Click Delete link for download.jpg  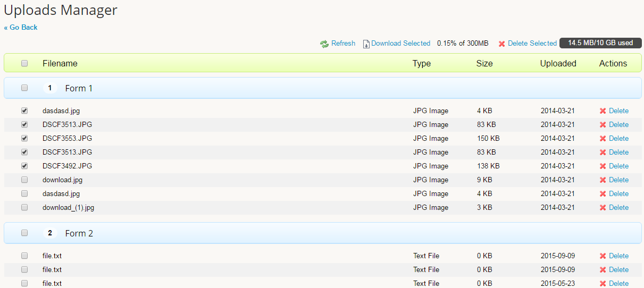618,180
